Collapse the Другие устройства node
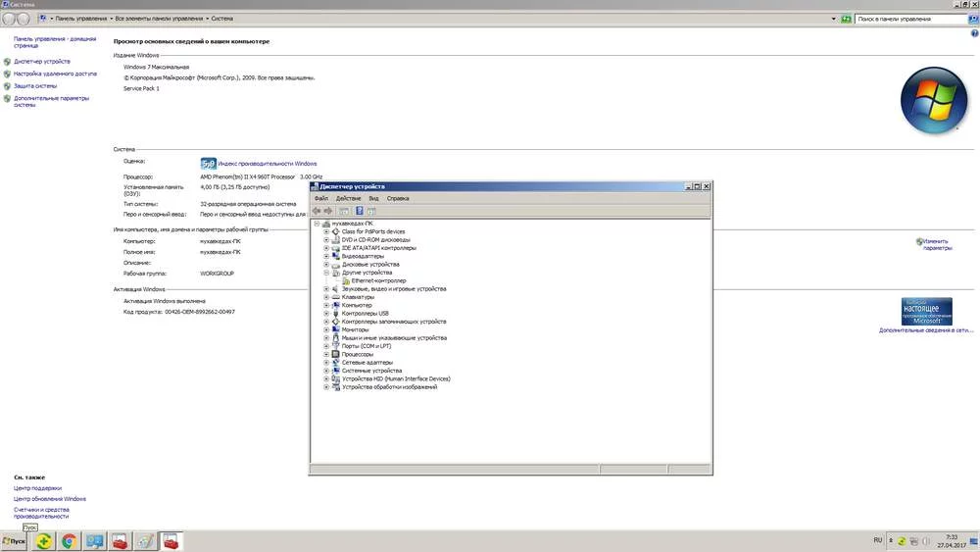980x552 pixels. [x=326, y=273]
